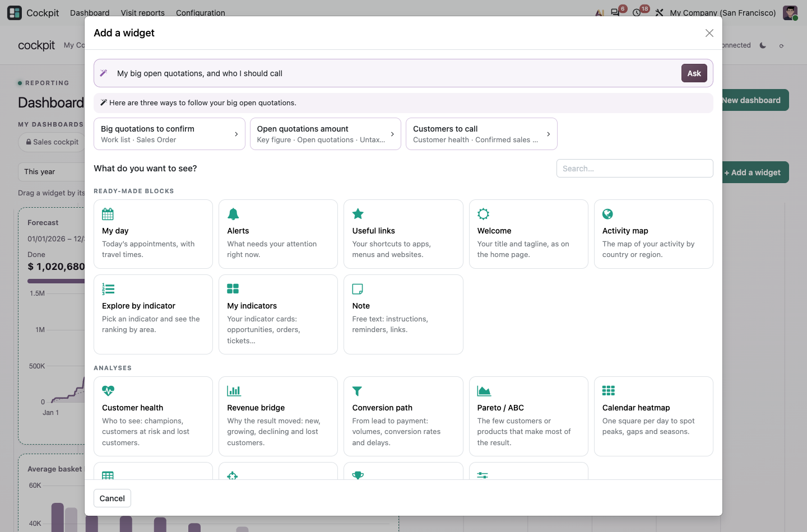Open the Dashboard menu
This screenshot has height=532, width=807.
pos(90,13)
